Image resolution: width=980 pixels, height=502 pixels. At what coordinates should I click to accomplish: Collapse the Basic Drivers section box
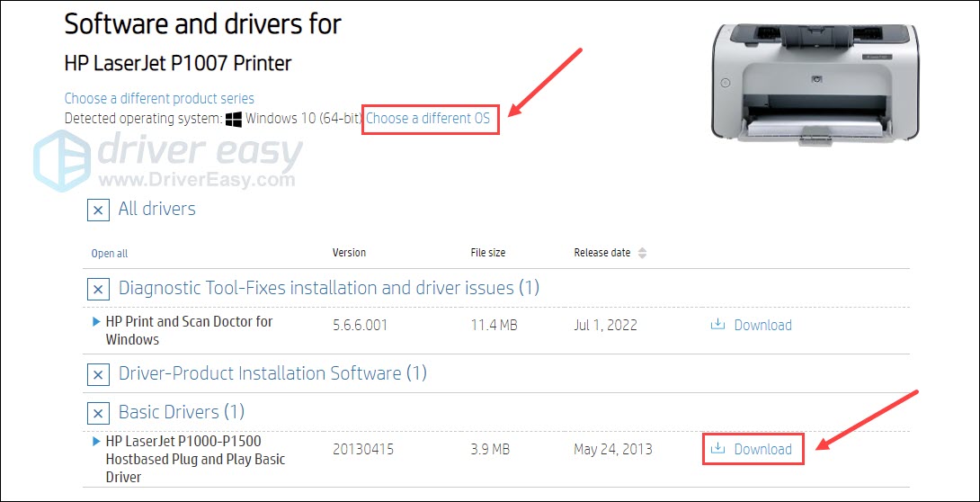pos(98,413)
